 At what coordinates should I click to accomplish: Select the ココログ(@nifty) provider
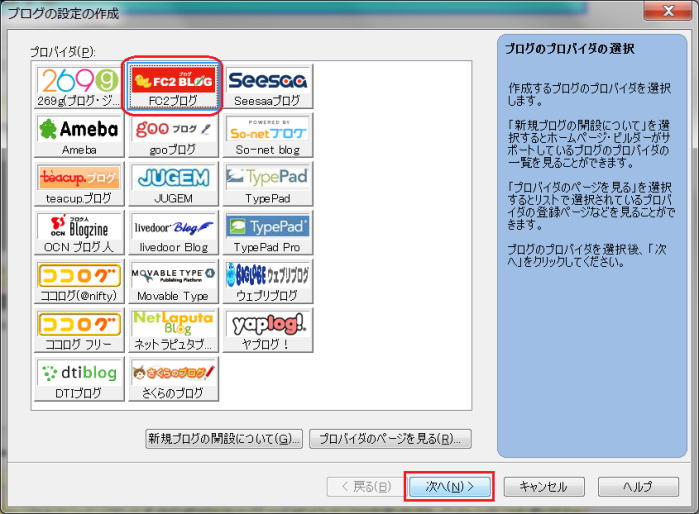79,281
